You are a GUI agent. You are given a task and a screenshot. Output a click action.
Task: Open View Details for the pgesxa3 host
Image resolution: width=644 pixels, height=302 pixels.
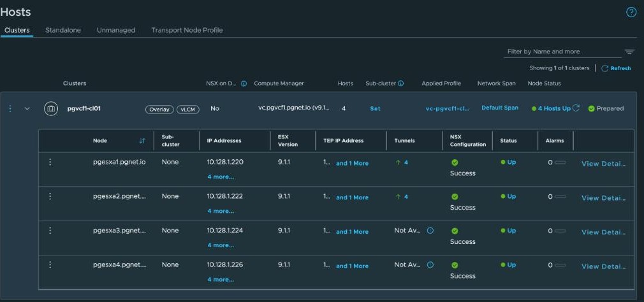pyautogui.click(x=603, y=233)
